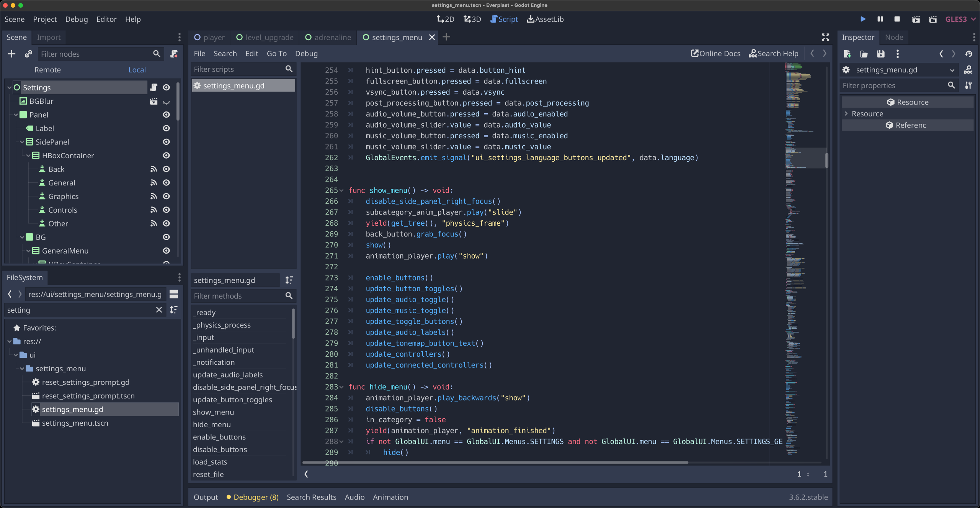This screenshot has height=508, width=980.
Task: Clear the 'setting' file search
Action: pyautogui.click(x=159, y=310)
